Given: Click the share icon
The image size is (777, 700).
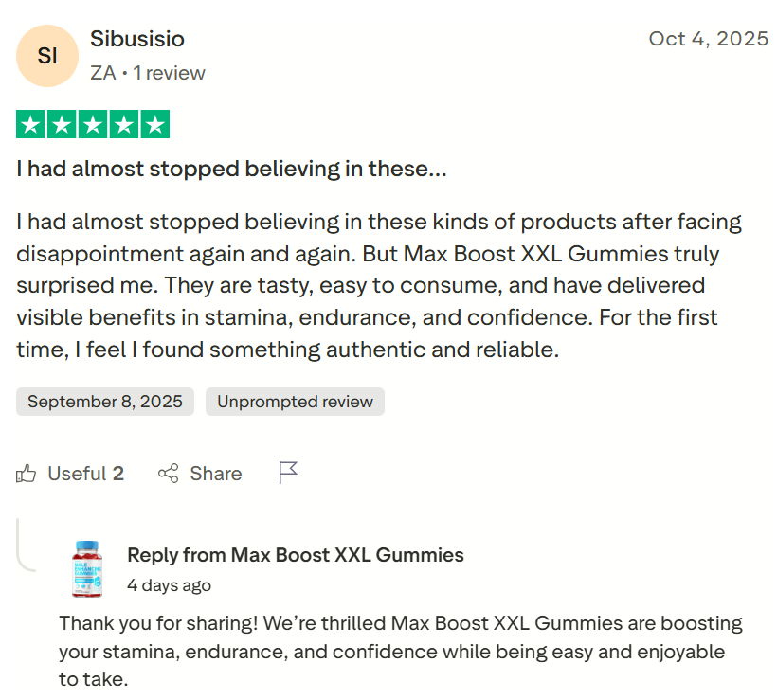Looking at the screenshot, I should pyautogui.click(x=169, y=474).
